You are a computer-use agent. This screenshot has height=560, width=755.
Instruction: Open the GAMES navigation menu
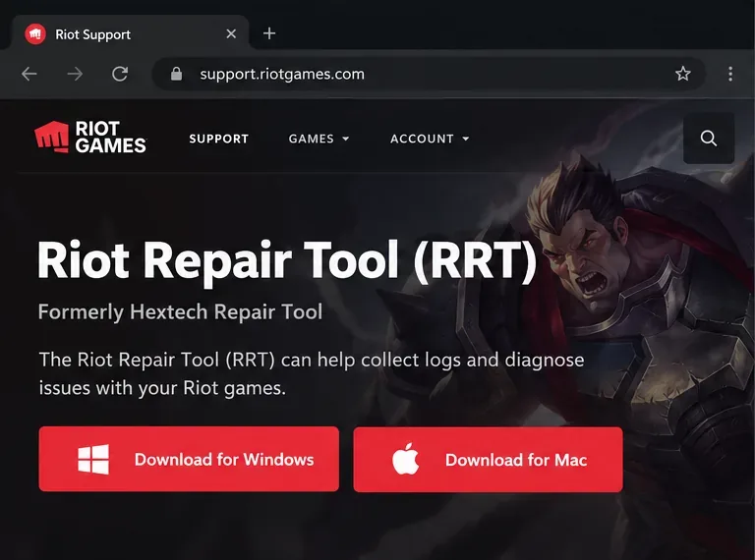click(319, 139)
